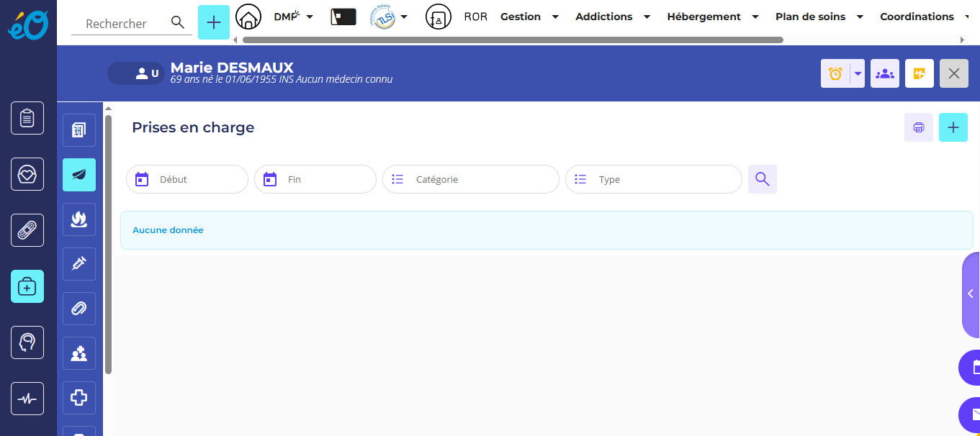Expand the purple side panel chevron
The image size is (980, 436).
[x=971, y=294]
